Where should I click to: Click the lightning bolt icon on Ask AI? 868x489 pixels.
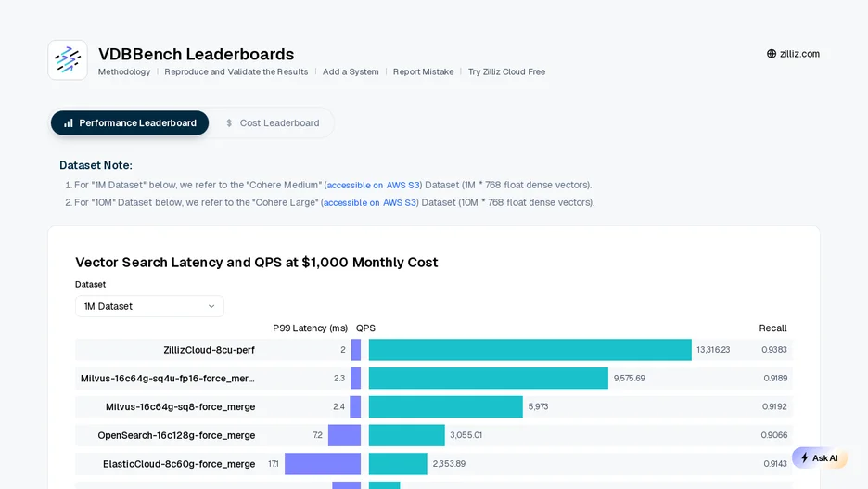[805, 458]
